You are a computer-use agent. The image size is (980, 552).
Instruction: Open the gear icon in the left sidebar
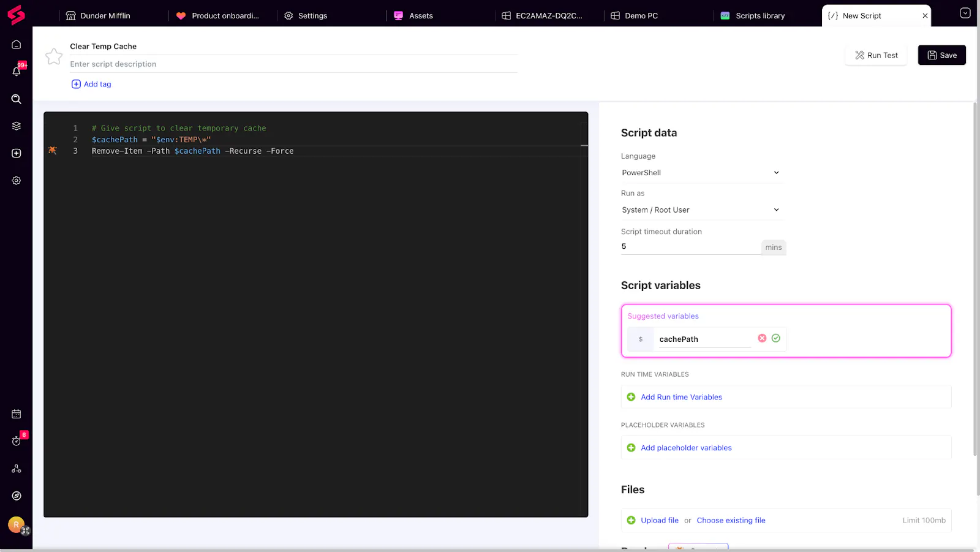coord(17,180)
